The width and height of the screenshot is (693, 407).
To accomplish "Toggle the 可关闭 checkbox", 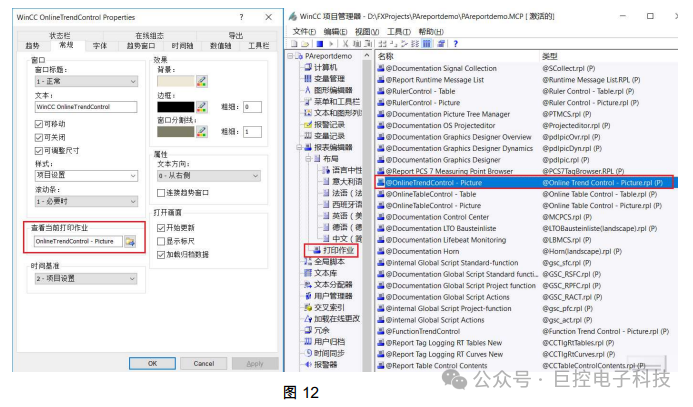I will click(38, 137).
